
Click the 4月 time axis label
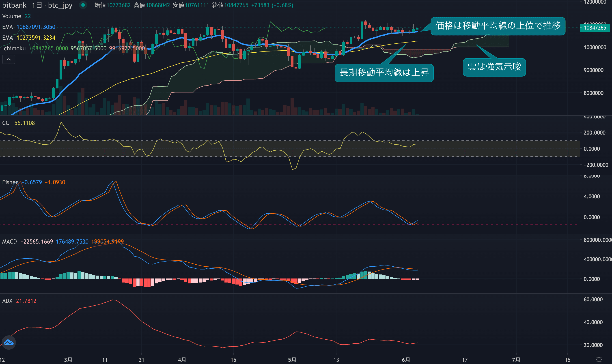pyautogui.click(x=182, y=360)
